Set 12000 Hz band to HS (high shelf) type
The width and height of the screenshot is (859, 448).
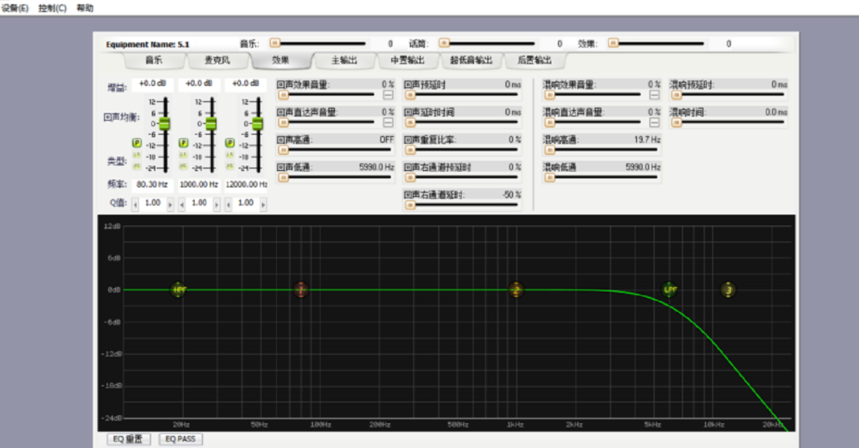click(230, 166)
